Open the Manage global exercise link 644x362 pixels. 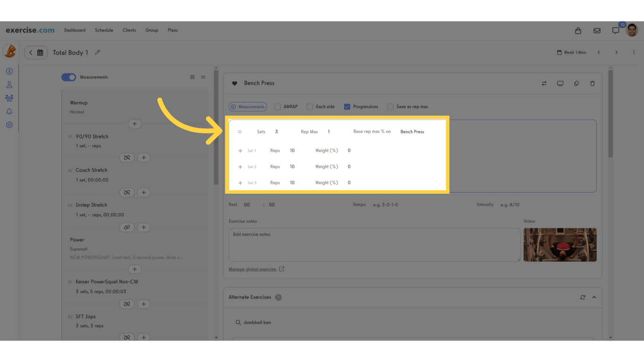pyautogui.click(x=253, y=269)
